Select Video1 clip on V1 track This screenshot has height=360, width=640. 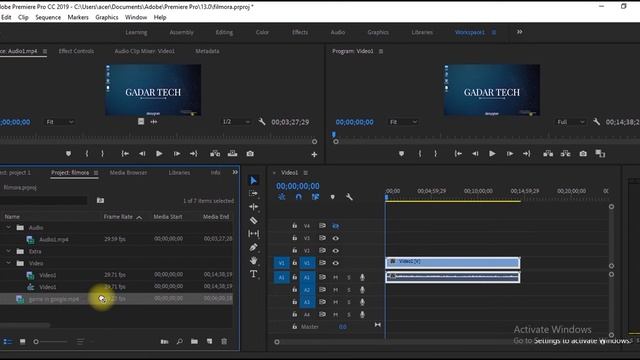453,263
